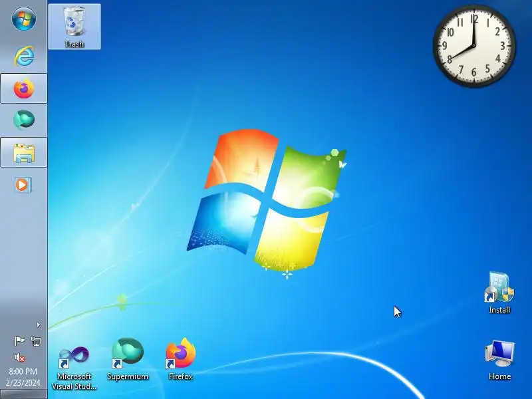The height and width of the screenshot is (399, 532).
Task: Open the 8:00 PM date and time display
Action: pyautogui.click(x=23, y=377)
